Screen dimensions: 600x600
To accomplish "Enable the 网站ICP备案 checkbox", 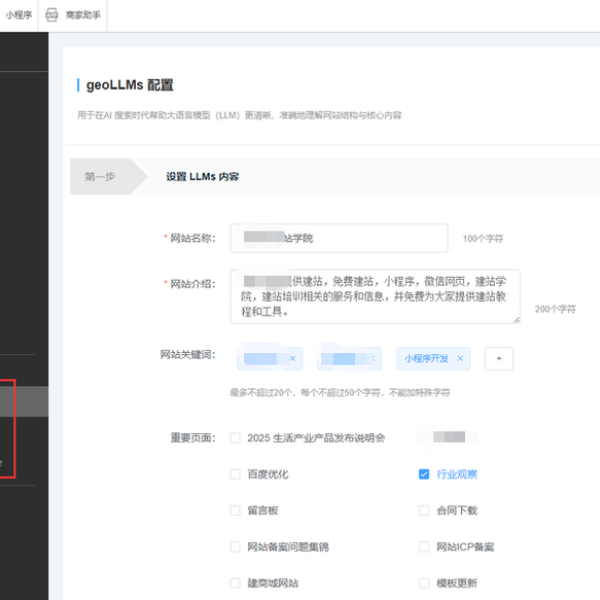I will coord(424,547).
